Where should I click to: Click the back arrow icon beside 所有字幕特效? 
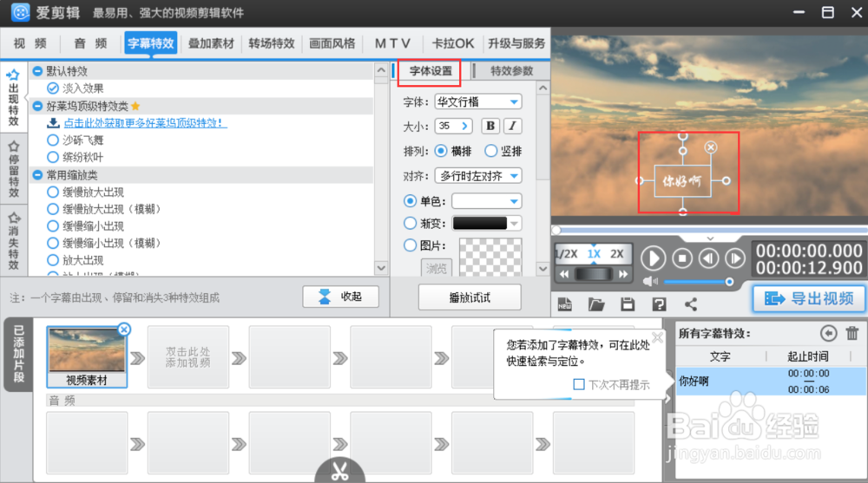[x=828, y=333]
